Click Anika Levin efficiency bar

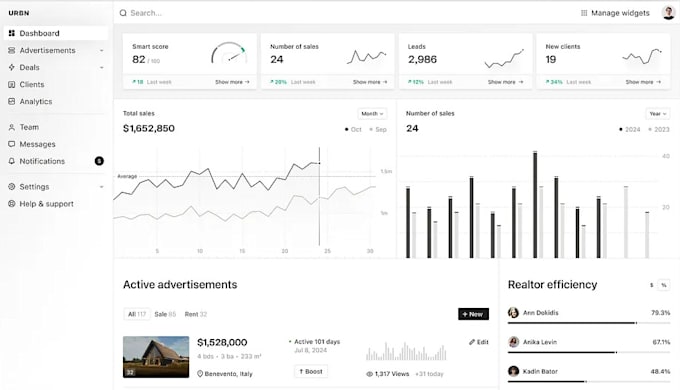(588, 352)
